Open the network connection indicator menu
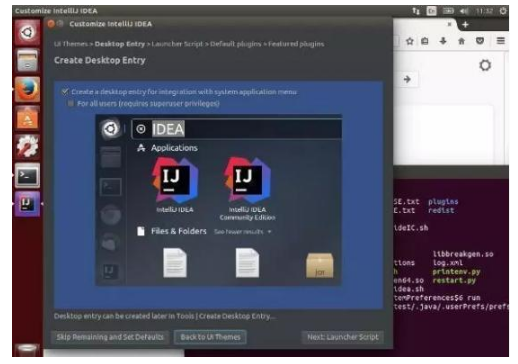 (x=416, y=11)
